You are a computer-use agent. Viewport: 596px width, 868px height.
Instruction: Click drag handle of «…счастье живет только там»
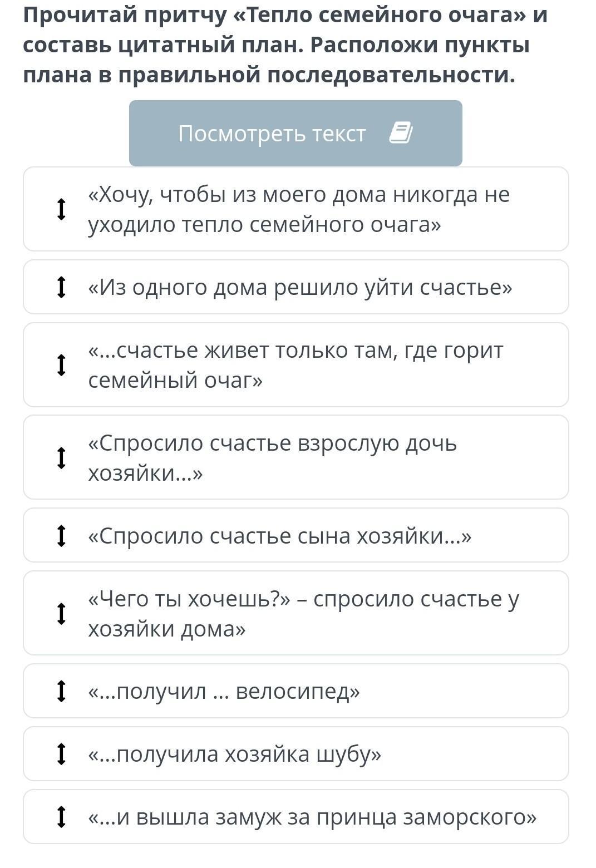pyautogui.click(x=62, y=365)
